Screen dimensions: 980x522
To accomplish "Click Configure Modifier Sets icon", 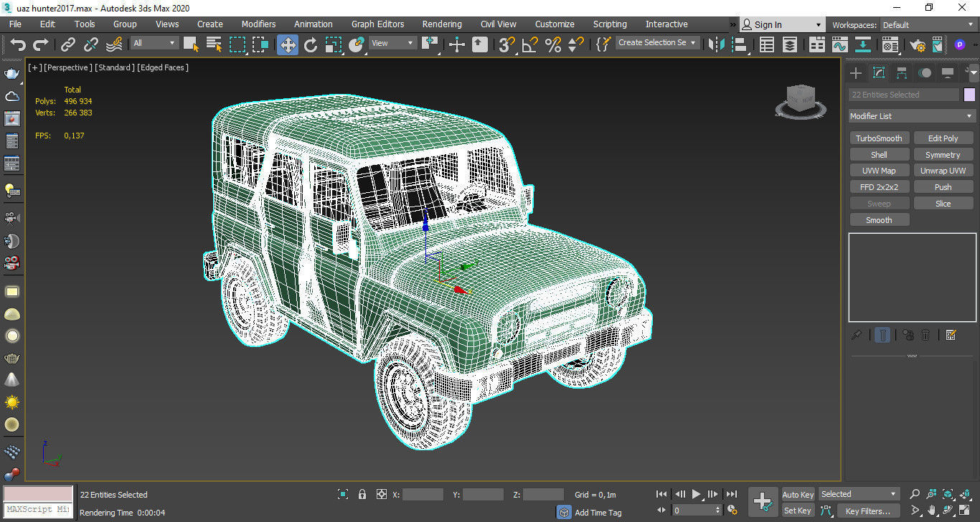I will pyautogui.click(x=951, y=335).
